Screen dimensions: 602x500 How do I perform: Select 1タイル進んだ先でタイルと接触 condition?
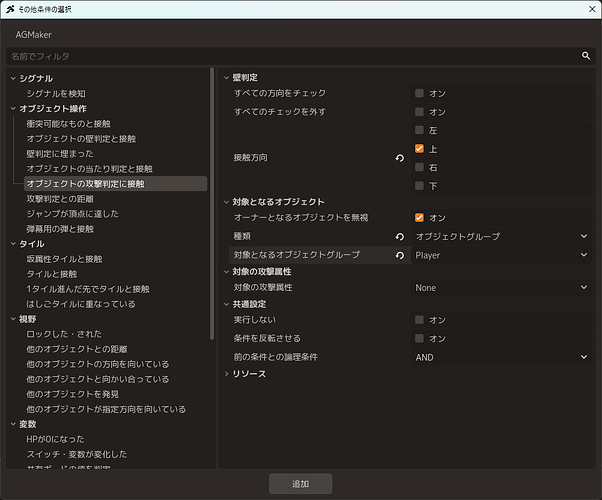(88, 289)
